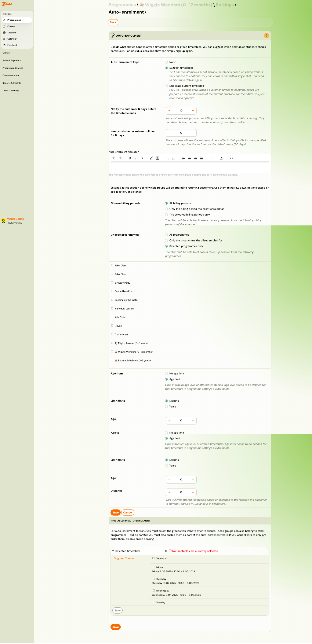The height and width of the screenshot is (644, 312).
Task: Insert a bulleted list in editor
Action: pyautogui.click(x=168, y=158)
